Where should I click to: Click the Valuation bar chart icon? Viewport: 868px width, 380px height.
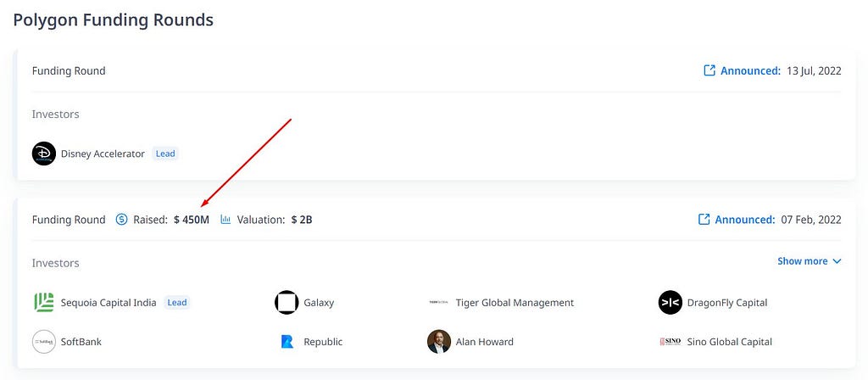pos(225,220)
